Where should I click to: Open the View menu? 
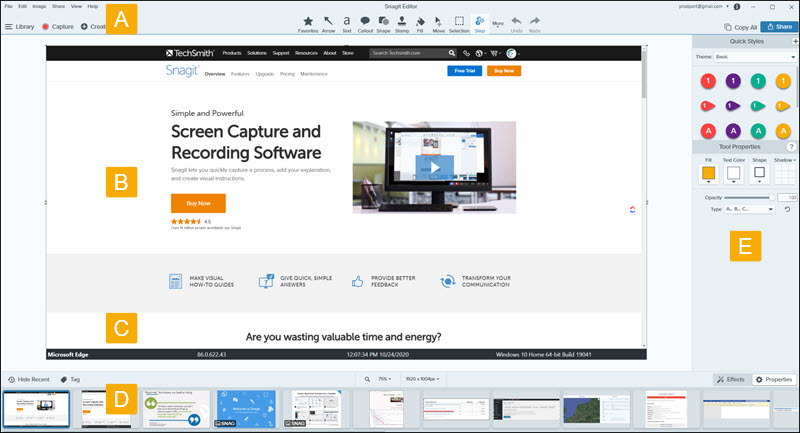pos(76,6)
